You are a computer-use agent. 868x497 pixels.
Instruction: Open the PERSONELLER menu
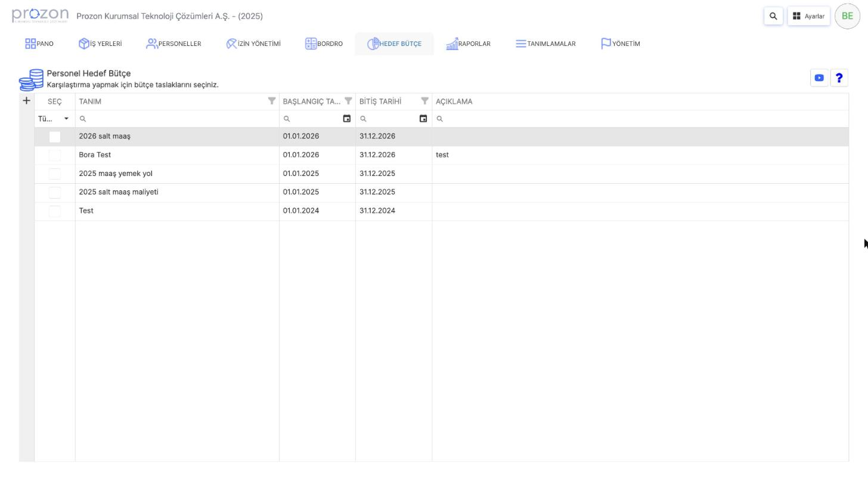coord(173,44)
